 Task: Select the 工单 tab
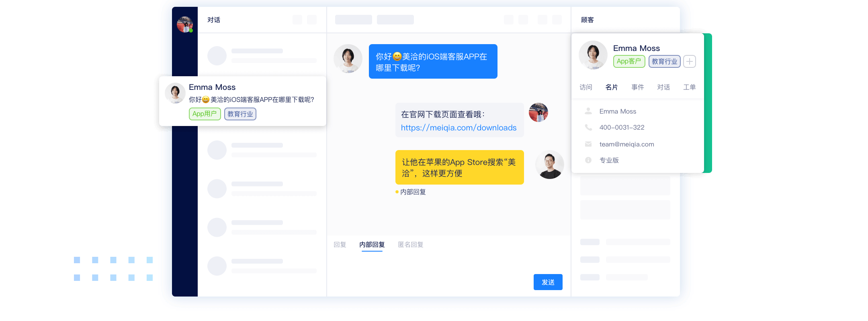pyautogui.click(x=689, y=87)
